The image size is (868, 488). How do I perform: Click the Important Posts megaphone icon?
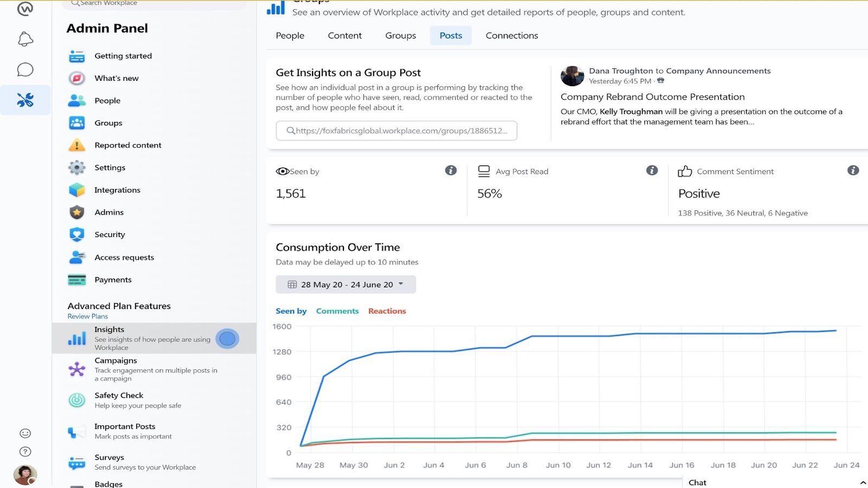pyautogui.click(x=77, y=432)
